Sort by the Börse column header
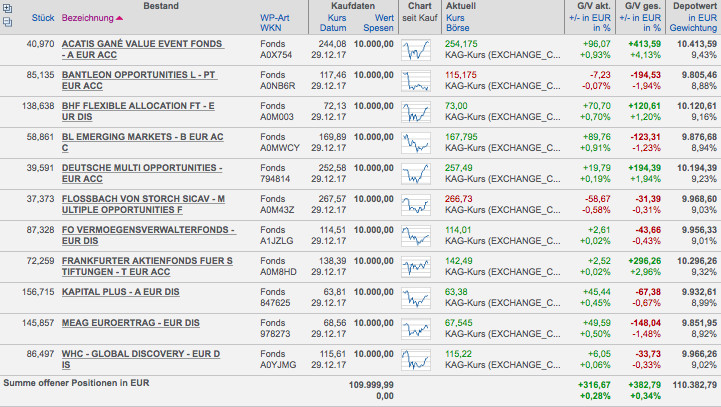 pos(458,28)
